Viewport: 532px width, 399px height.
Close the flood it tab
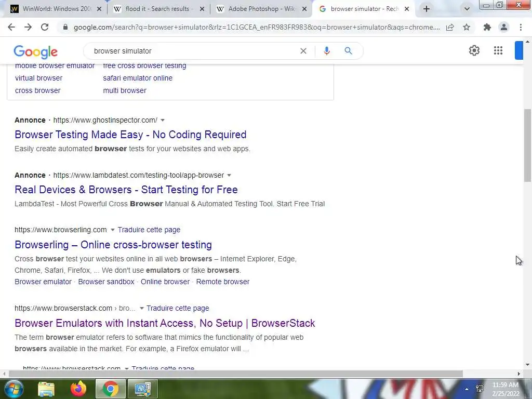coord(202,9)
